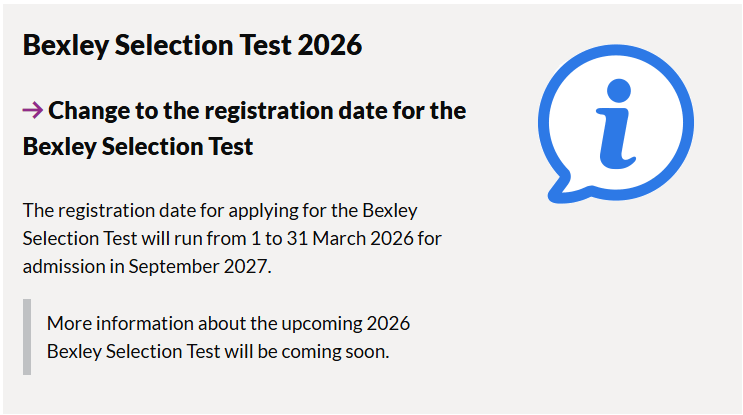
Task: Click the "admission in September 2027" line
Action: pos(146,267)
